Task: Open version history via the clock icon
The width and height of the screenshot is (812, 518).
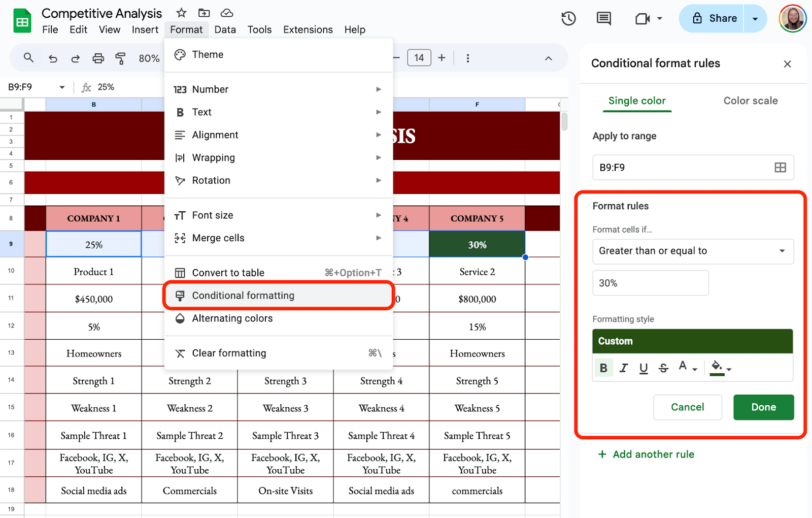Action: tap(568, 18)
